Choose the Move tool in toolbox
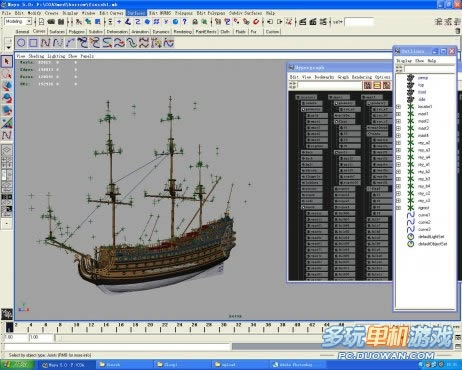Image resolution: width=462 pixels, height=370 pixels. 7,86
